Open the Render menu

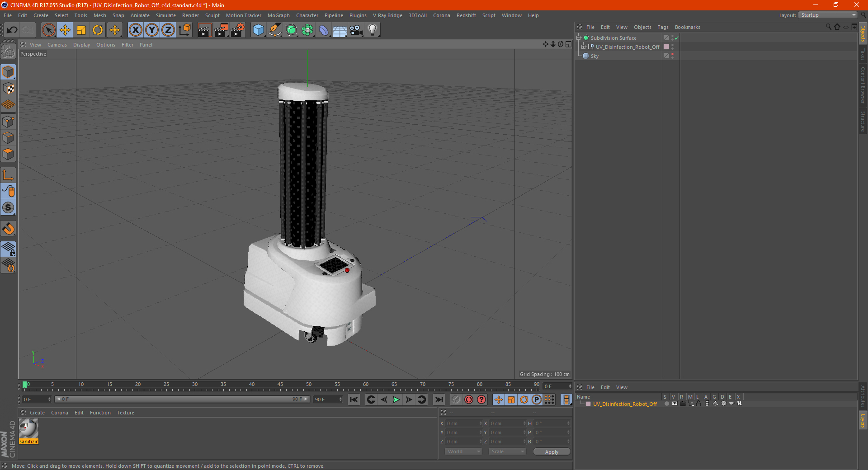[190, 15]
